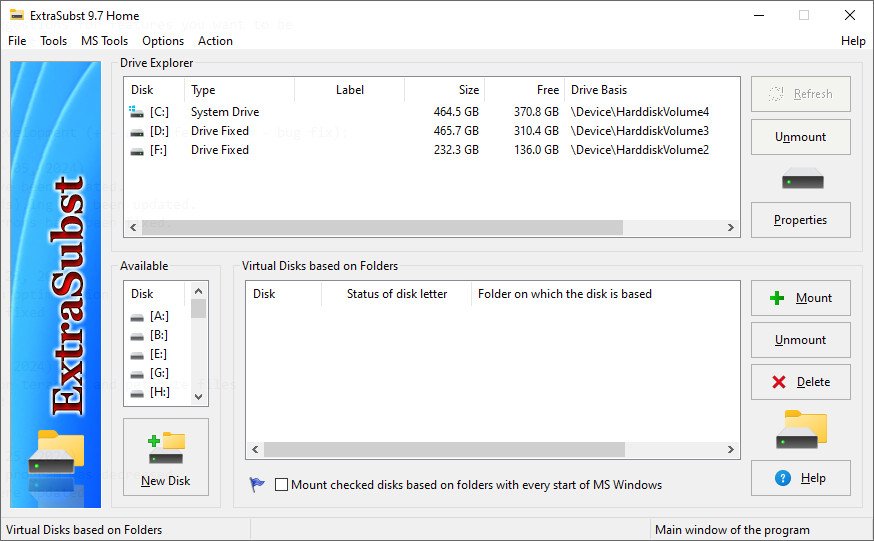Click Disk column header in Virtual Disks
The width and height of the screenshot is (874, 541).
coord(284,294)
